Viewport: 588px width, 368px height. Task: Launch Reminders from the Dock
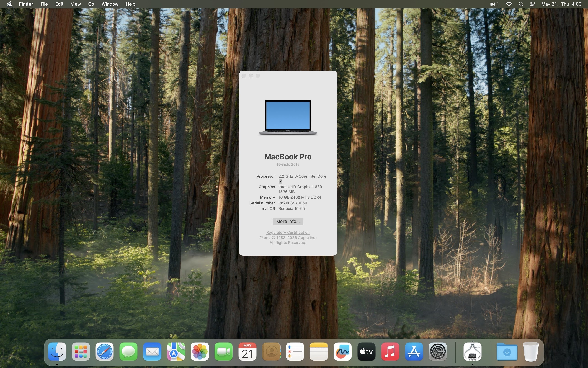295,352
